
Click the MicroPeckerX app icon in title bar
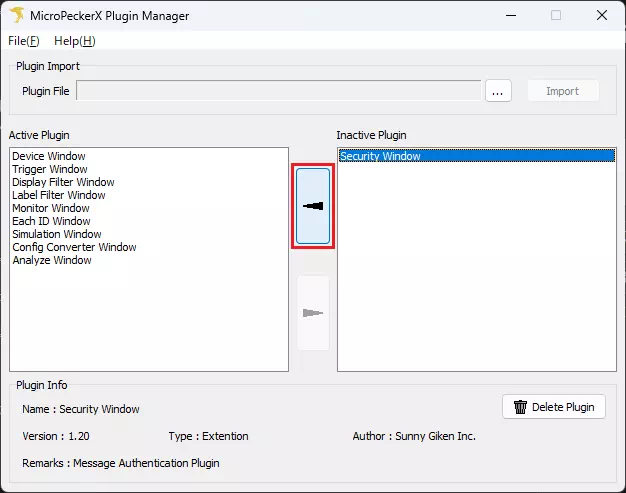coord(17,15)
